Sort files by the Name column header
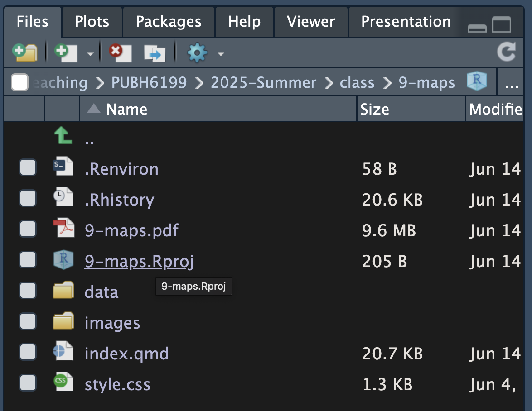The width and height of the screenshot is (532, 411). (x=127, y=109)
